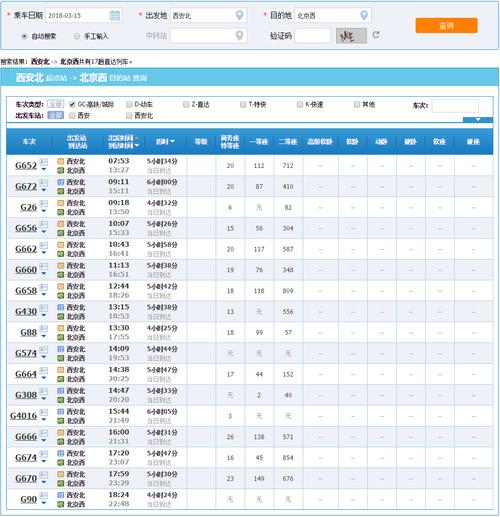Screen dimensions: 500x517
Task: Open train G4016 link
Action: click(x=23, y=416)
